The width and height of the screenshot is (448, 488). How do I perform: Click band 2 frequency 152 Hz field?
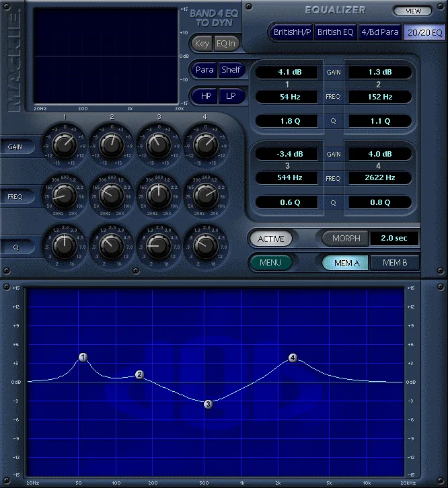(380, 97)
